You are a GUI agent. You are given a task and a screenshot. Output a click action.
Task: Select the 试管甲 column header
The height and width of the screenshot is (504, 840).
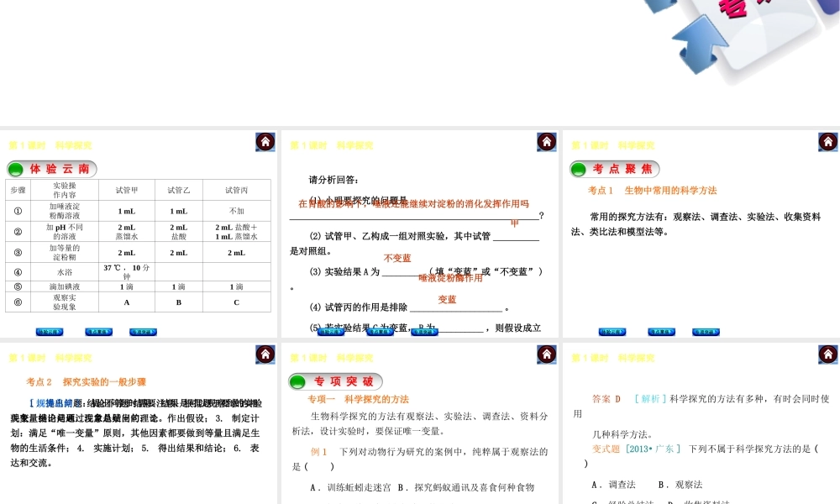(127, 190)
